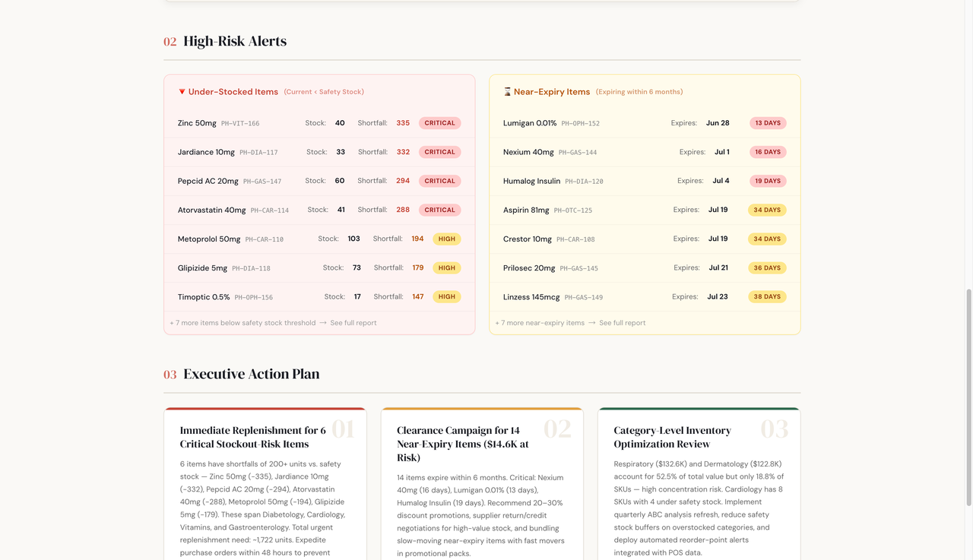Select the Pepcid AC 20mg item name

[x=208, y=181]
